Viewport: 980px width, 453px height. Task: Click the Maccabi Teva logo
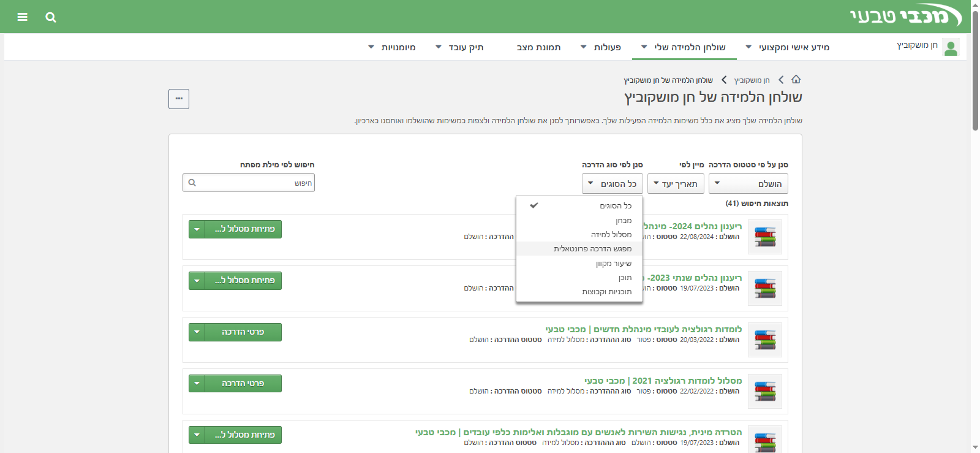coord(905,16)
